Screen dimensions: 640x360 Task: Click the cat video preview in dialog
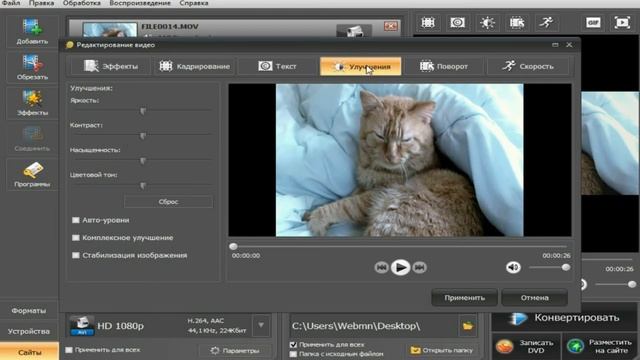[400, 160]
